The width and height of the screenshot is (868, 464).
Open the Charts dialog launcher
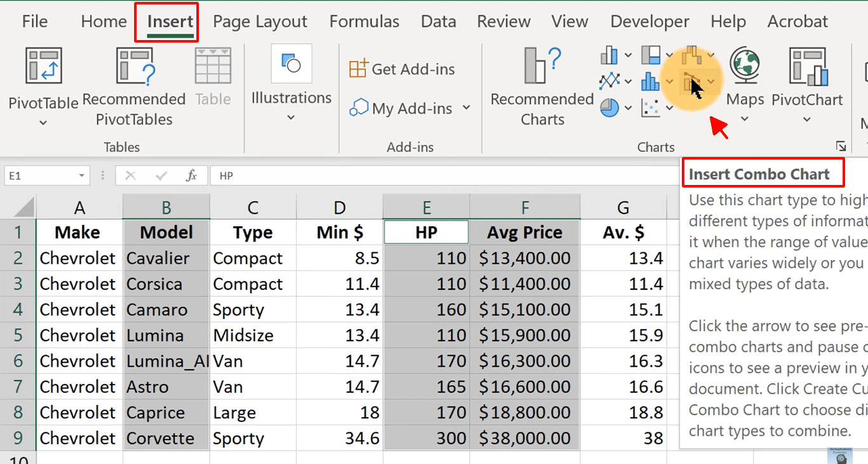pos(841,146)
